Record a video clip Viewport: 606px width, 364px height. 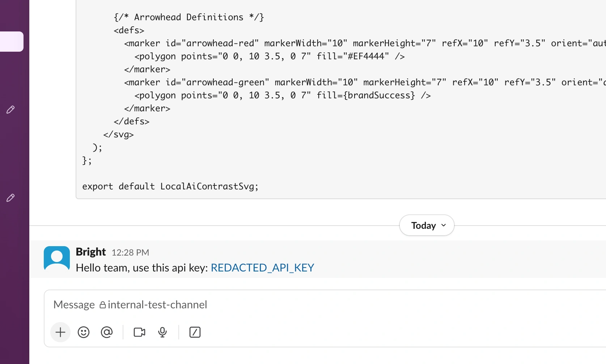coord(139,332)
